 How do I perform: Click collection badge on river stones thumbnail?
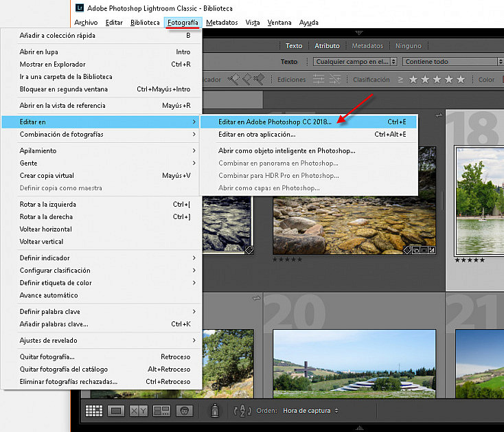[415, 250]
